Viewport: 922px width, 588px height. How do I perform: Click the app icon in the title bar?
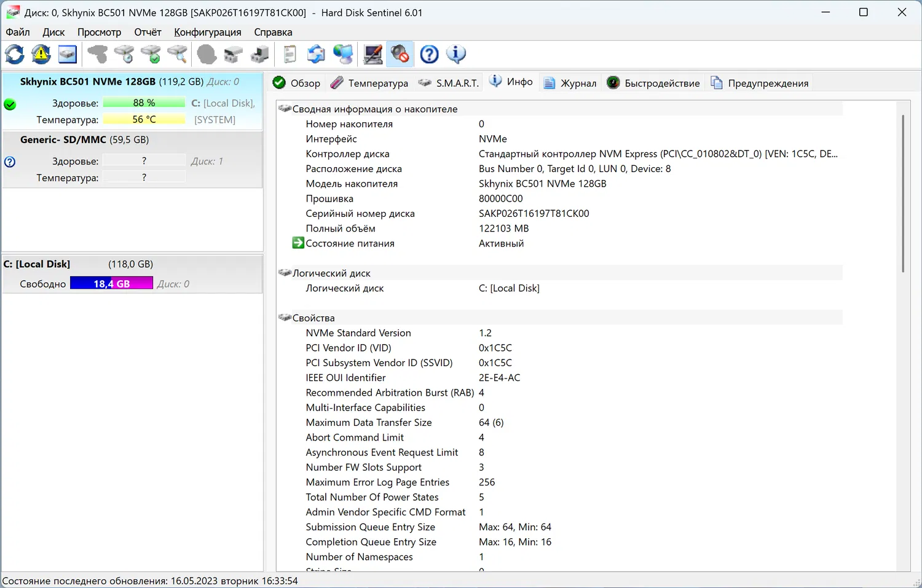click(x=12, y=12)
